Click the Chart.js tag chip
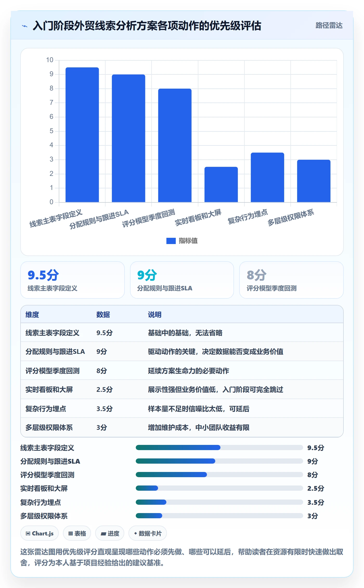The height and width of the screenshot is (588, 364). tap(40, 533)
